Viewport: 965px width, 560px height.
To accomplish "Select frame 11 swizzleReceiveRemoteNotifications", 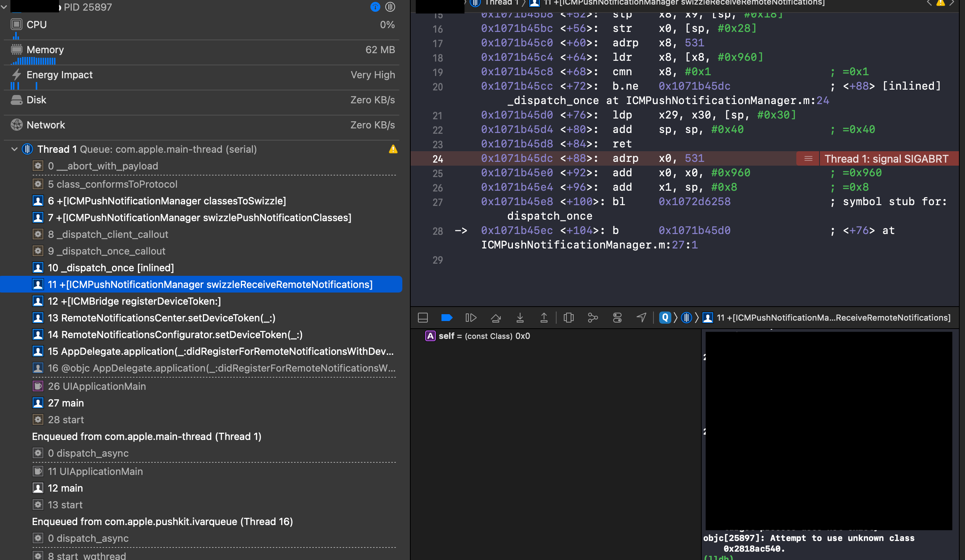I will click(x=201, y=285).
